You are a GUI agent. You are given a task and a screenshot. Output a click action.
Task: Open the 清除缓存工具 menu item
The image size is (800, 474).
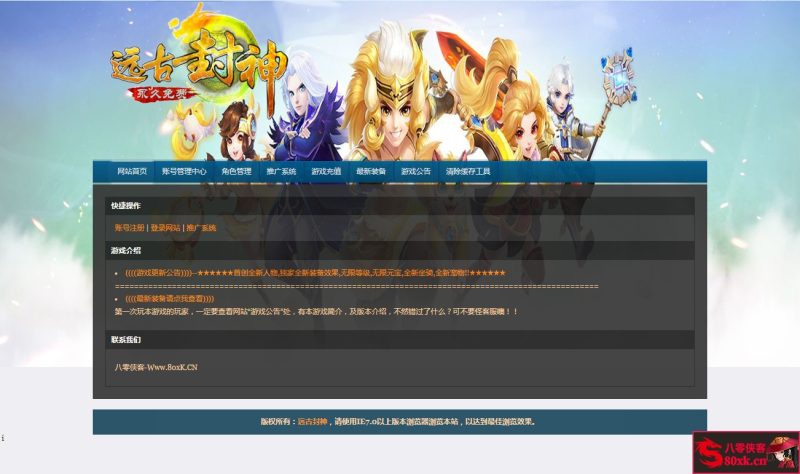[468, 171]
